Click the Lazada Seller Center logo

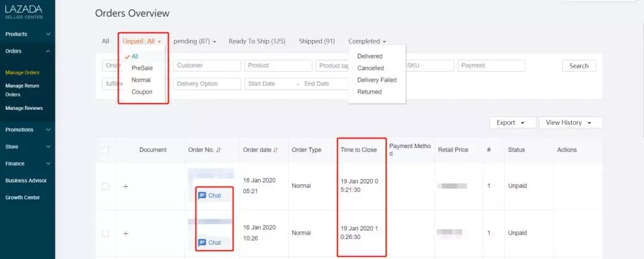pos(24,11)
